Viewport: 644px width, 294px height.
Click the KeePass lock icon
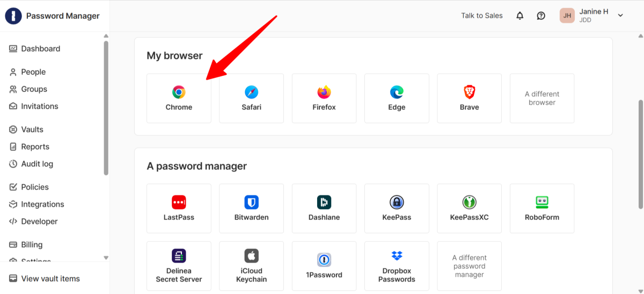[x=397, y=202]
